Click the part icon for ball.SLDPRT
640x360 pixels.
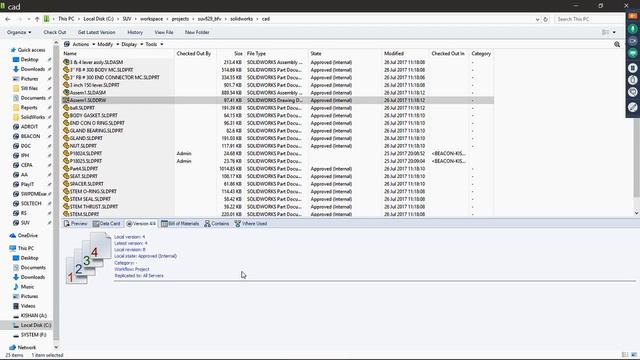pos(66,108)
